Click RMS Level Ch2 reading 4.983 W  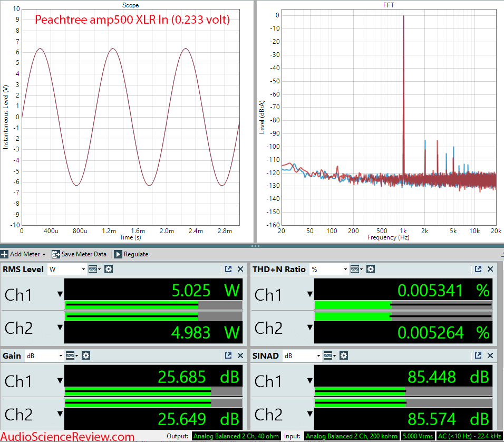(206, 332)
